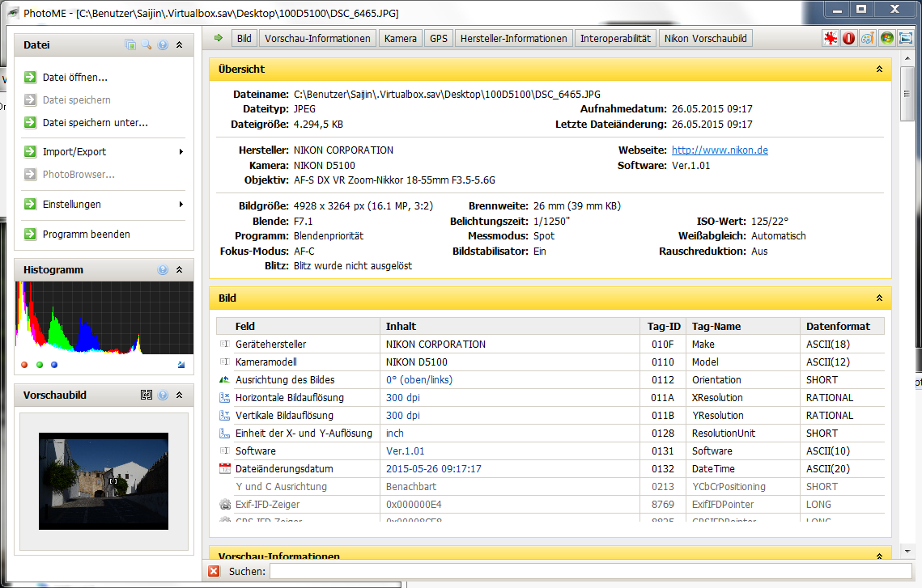
Task: Click Datei öffnen... in the sidebar
Action: (75, 78)
